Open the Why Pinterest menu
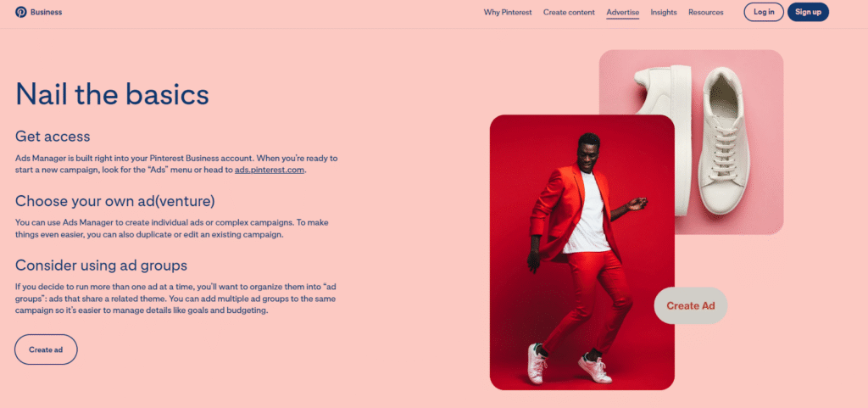The image size is (868, 408). click(x=508, y=12)
